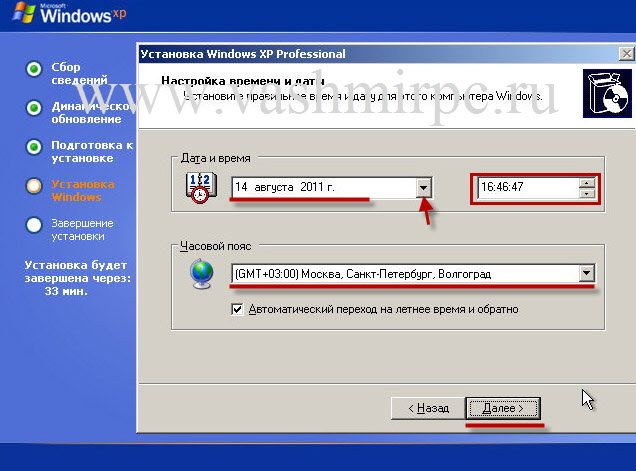This screenshot has height=471, width=636.
Task: Click the 'Подготовка к установке' step label
Action: [x=92, y=151]
